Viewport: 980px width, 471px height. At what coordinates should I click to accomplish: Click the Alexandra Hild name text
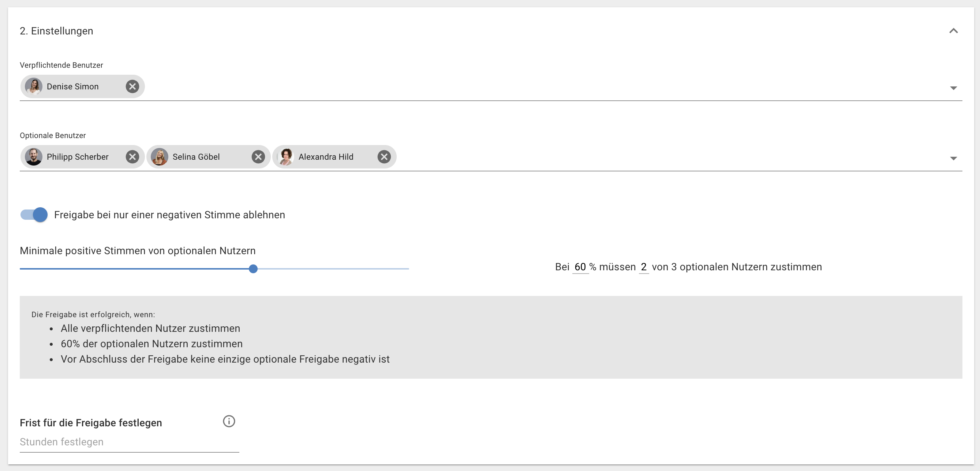(x=326, y=157)
